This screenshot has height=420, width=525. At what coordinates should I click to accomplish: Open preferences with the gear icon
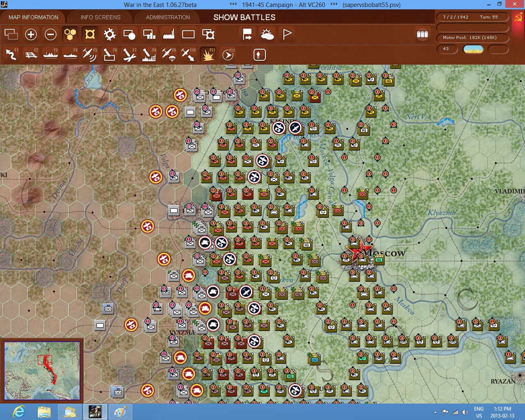pyautogui.click(x=110, y=34)
